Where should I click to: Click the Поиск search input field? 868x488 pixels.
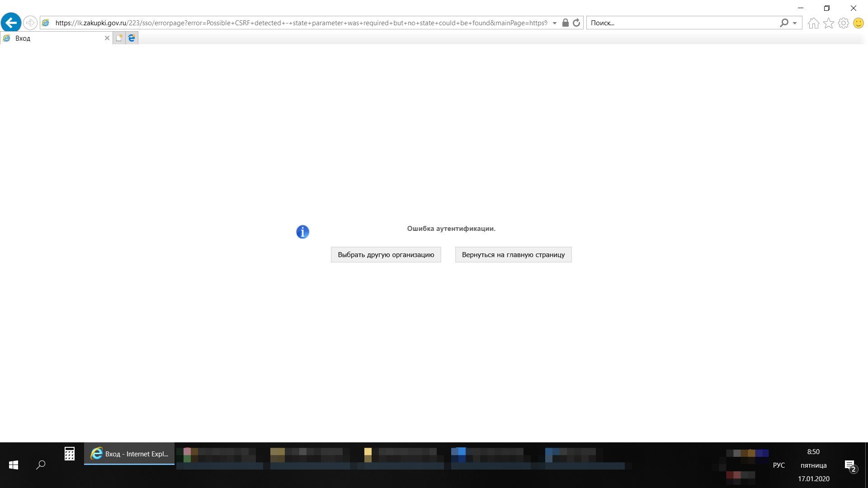click(683, 23)
